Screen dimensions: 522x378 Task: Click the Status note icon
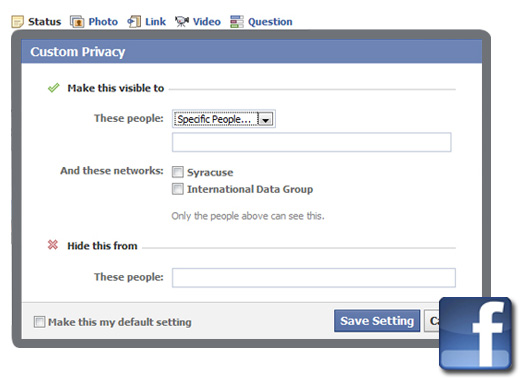[17, 22]
